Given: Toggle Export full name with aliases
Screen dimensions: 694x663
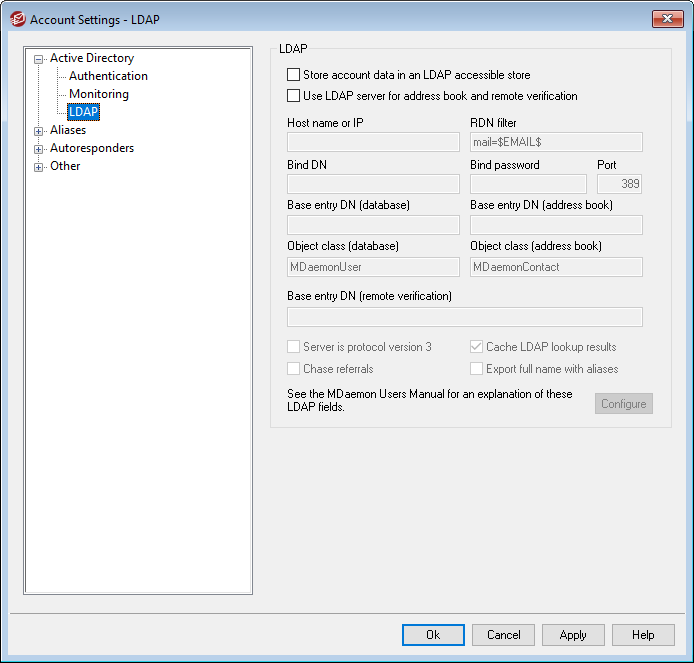Looking at the screenshot, I should pos(477,369).
